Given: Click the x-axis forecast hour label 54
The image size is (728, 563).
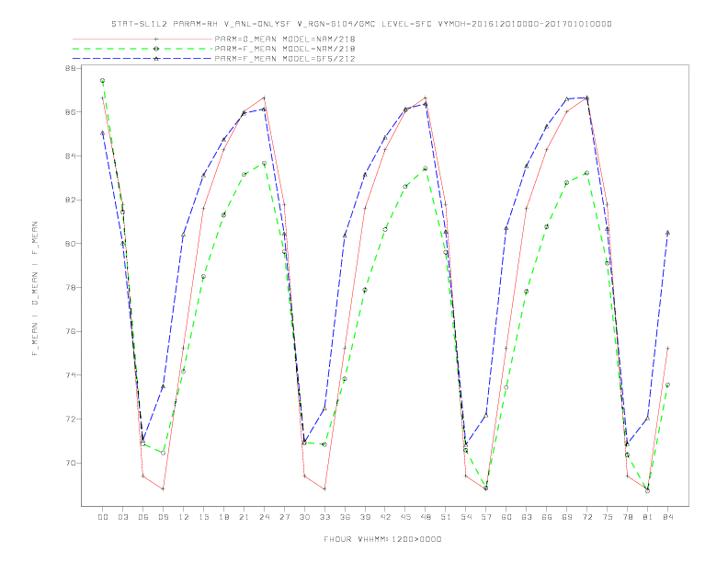Looking at the screenshot, I should [466, 517].
